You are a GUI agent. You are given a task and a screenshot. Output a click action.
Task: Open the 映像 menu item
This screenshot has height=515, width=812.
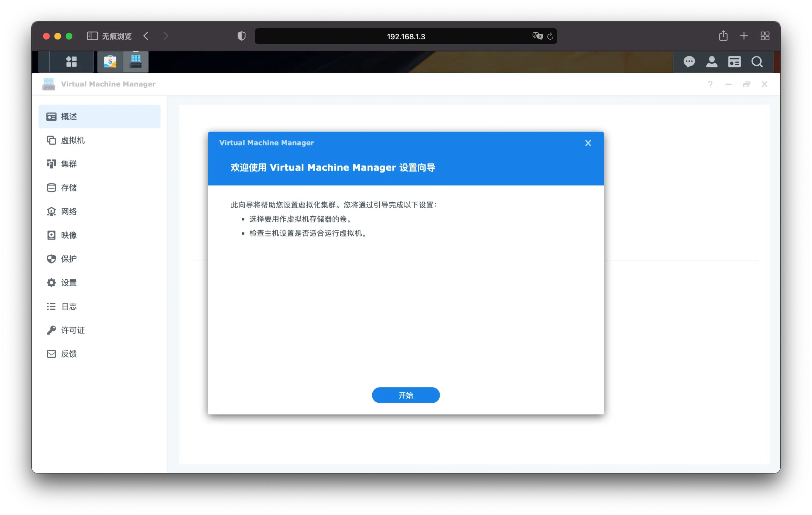[100, 235]
